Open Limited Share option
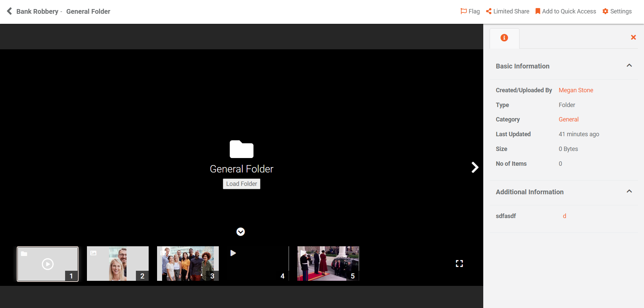The image size is (644, 308). pyautogui.click(x=507, y=11)
